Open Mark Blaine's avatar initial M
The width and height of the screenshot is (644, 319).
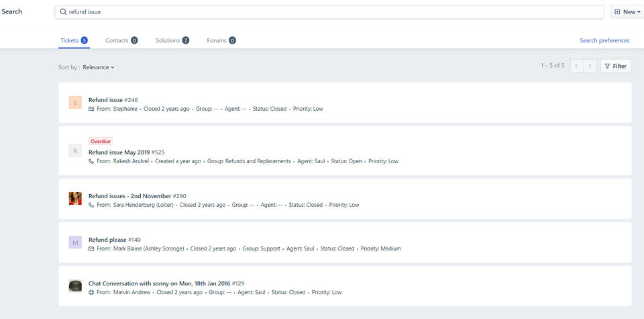click(x=75, y=242)
